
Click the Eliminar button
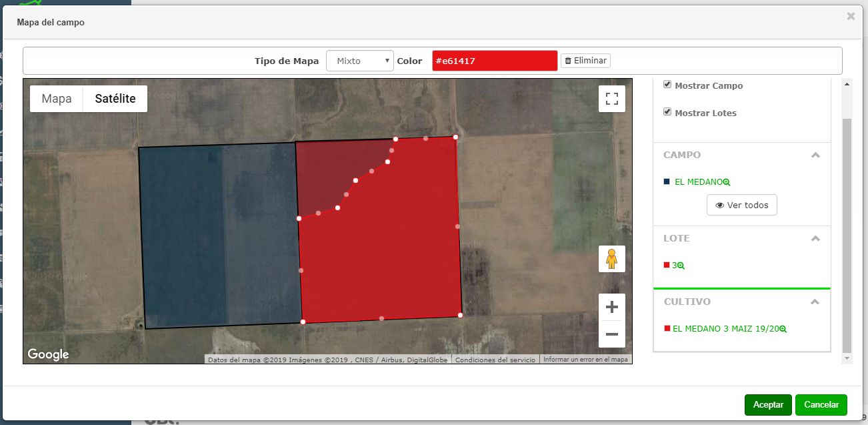tap(585, 61)
